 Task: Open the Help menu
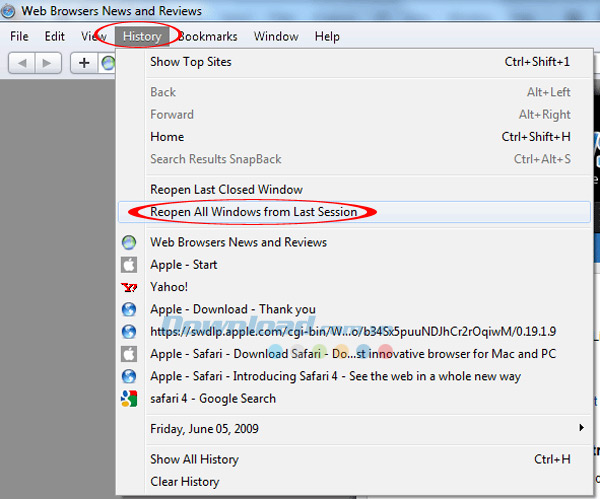327,36
